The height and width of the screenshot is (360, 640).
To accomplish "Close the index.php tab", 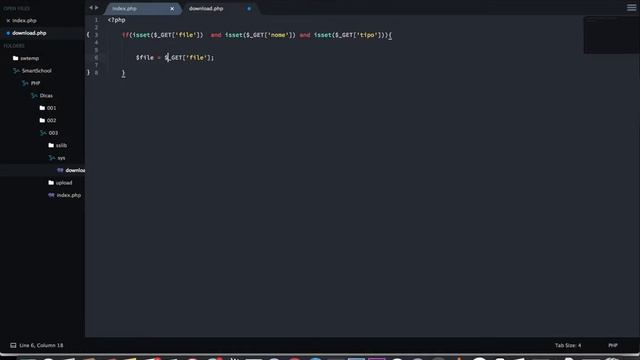I will tap(172, 9).
